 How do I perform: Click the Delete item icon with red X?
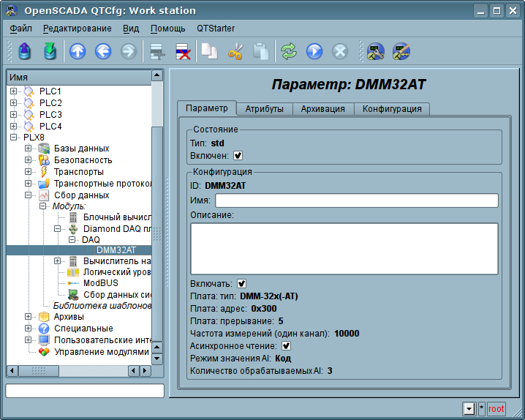[182, 51]
